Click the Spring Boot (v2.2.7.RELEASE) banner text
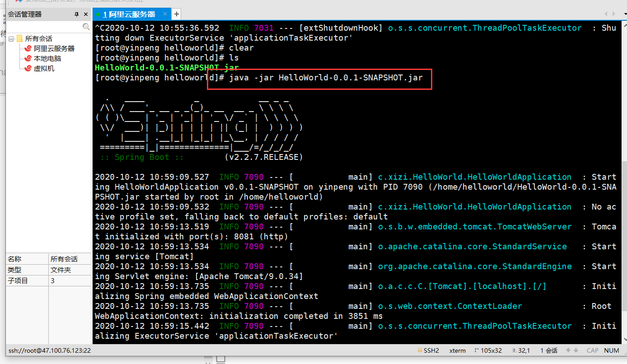 coord(201,157)
